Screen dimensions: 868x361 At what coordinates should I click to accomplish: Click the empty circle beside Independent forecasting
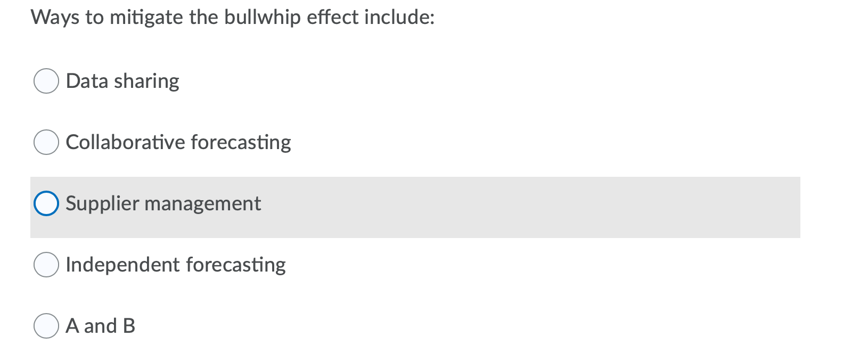(46, 264)
